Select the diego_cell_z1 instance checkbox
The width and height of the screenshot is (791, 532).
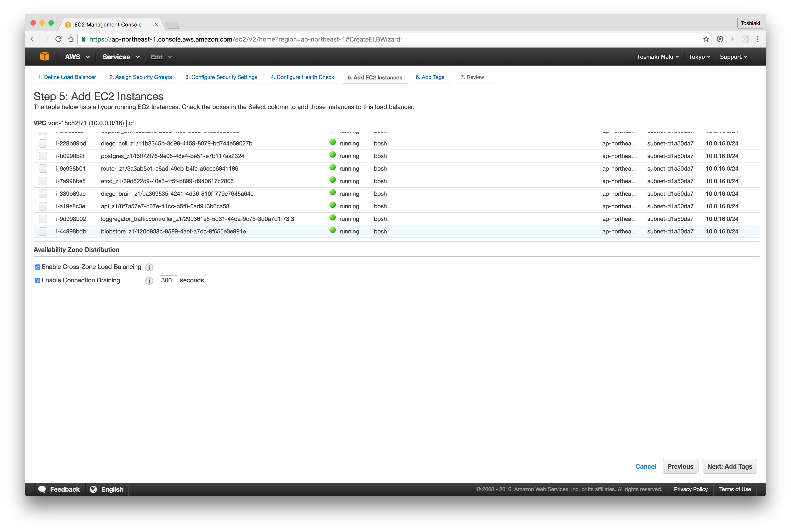pos(43,143)
